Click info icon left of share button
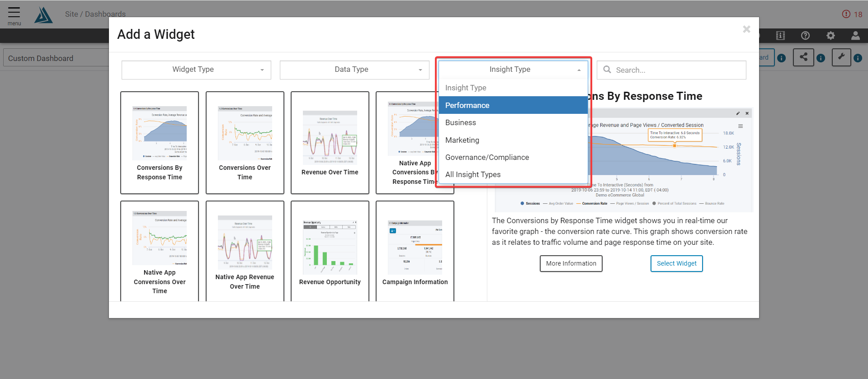This screenshot has height=379, width=868. tap(782, 58)
